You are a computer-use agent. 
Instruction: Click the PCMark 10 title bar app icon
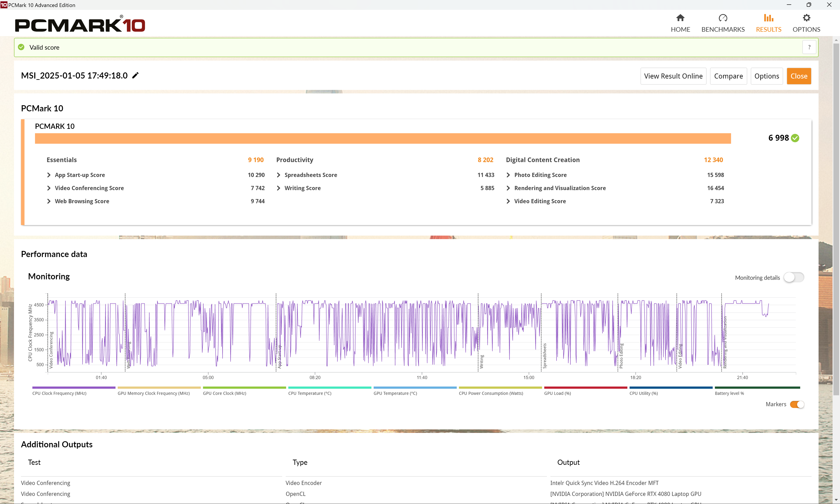coord(4,5)
